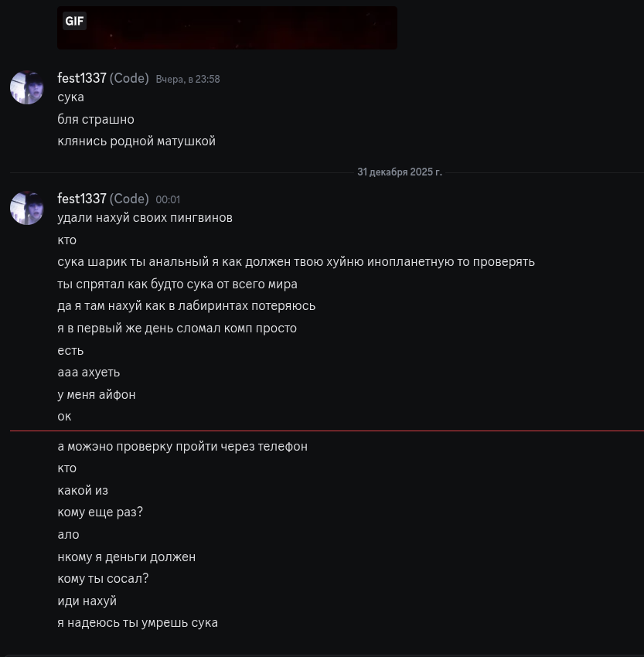The image size is (644, 657).
Task: Select the message "у меня айфон"
Action: click(97, 394)
